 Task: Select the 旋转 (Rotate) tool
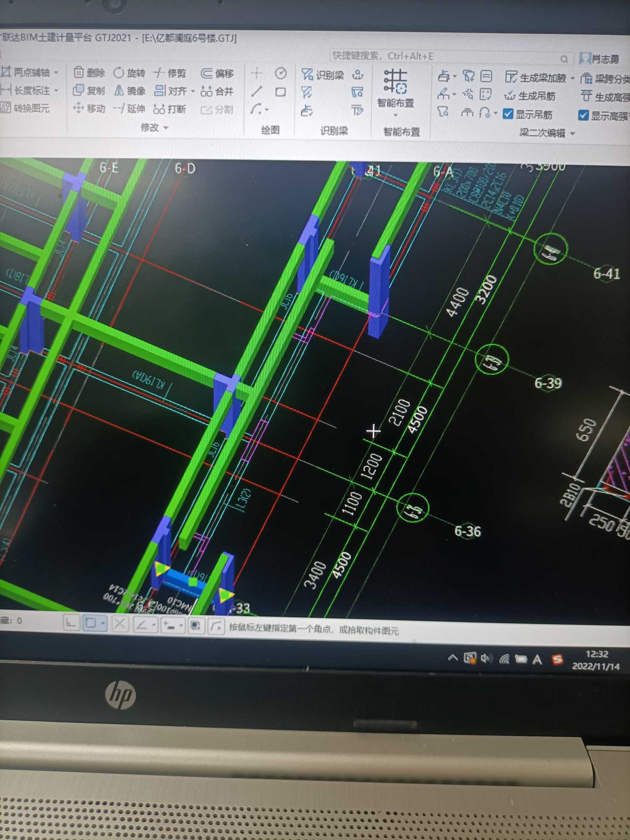coord(129,73)
